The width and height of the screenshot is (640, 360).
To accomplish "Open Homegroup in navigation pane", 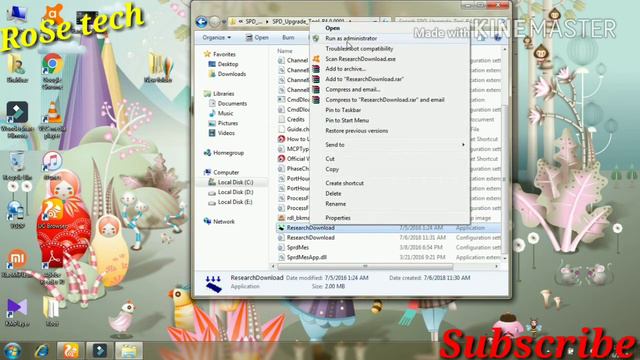I will [228, 153].
